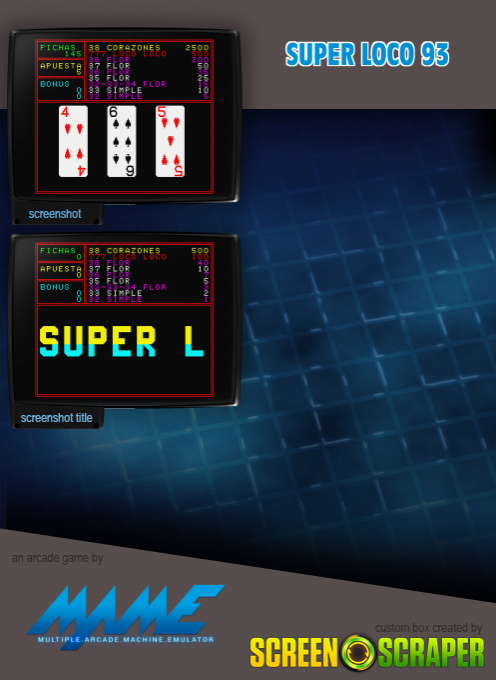
Task: Click '35 FLOR 5' row in title screenshot
Action: click(149, 281)
